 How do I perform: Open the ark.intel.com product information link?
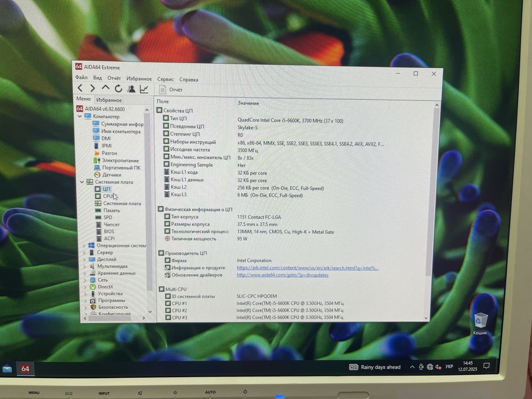pos(307,268)
